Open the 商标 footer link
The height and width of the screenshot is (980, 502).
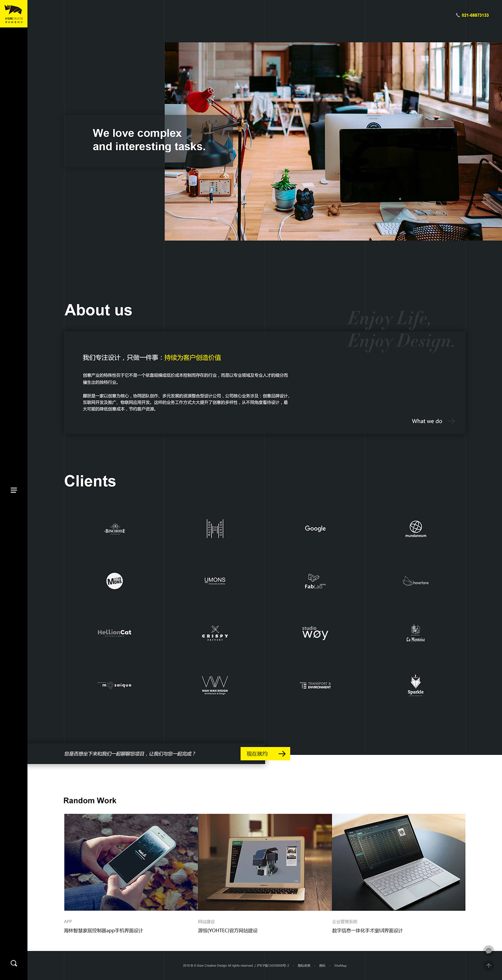click(x=323, y=965)
